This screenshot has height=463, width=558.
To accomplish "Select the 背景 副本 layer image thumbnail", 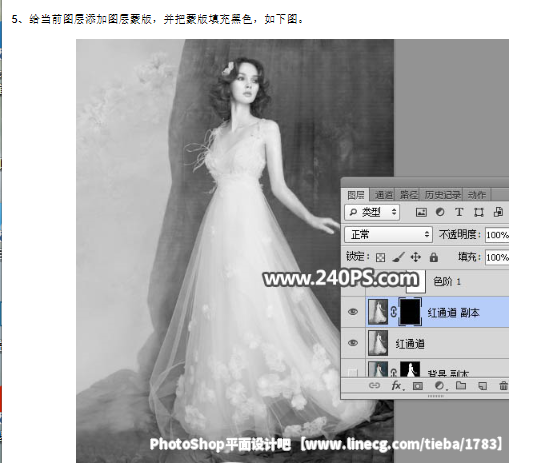I will pos(378,370).
